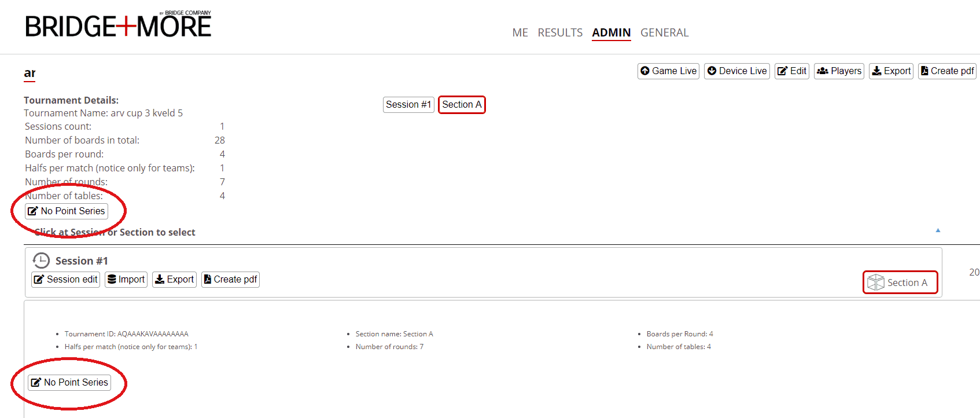
Task: Create pdf of the tournament in top toolbar
Action: coord(947,71)
